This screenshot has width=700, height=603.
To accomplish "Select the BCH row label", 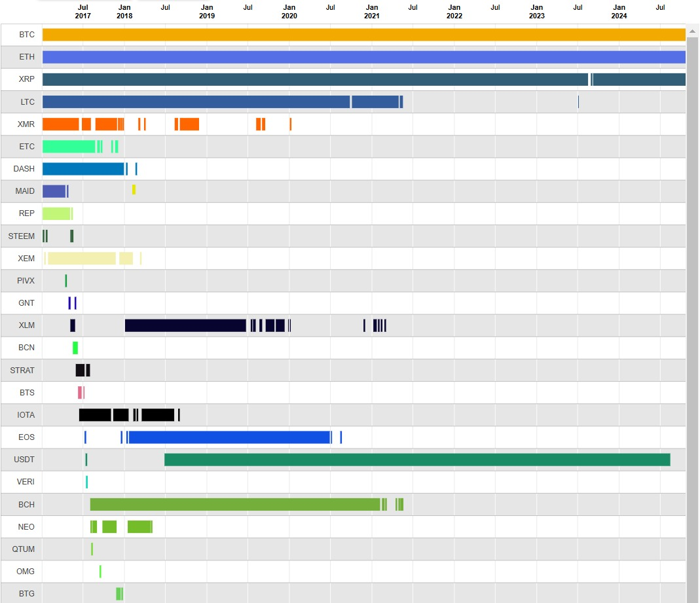I will pos(26,505).
